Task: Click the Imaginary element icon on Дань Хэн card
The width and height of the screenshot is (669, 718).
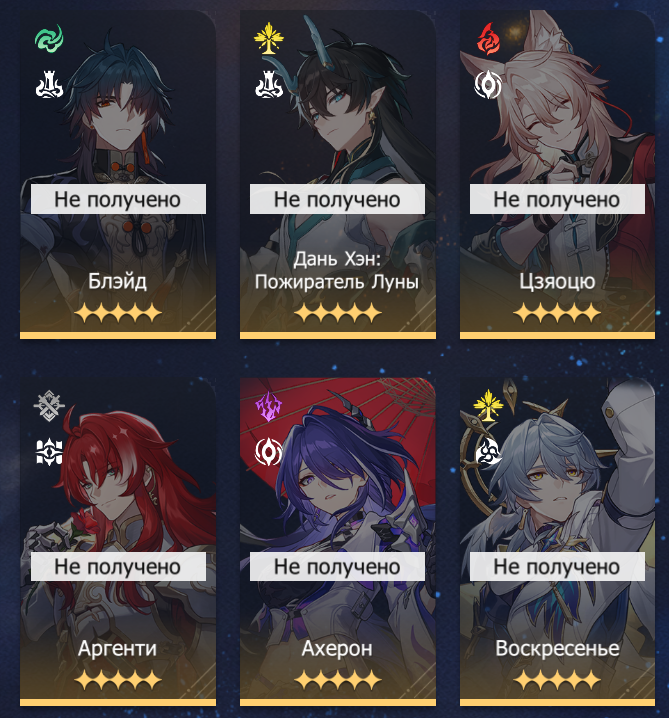Action: point(269,38)
